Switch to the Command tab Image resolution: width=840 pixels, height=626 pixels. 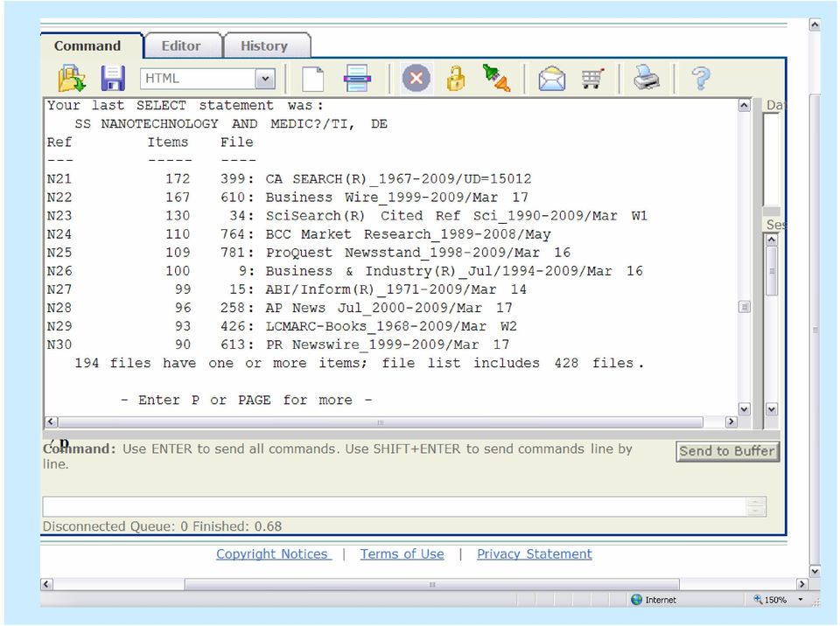pos(87,46)
